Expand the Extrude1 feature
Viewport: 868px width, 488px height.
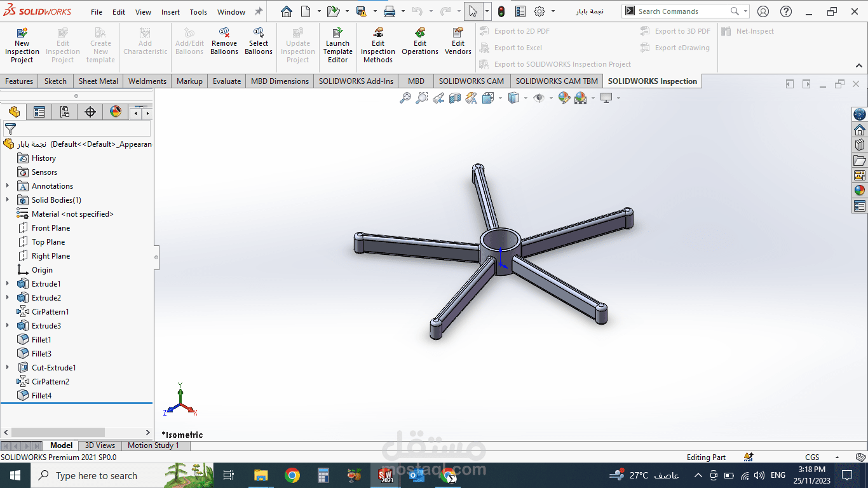8,284
